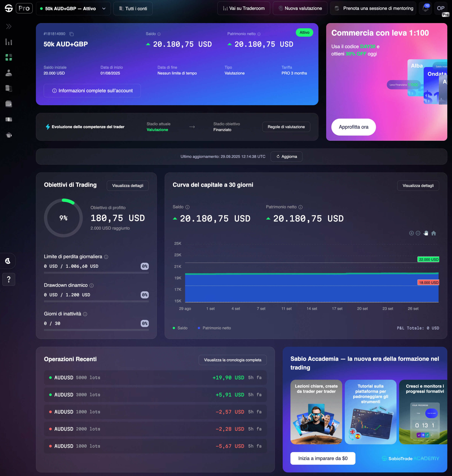This screenshot has width=452, height=476.
Task: Open the notifications bell
Action: (x=425, y=8)
